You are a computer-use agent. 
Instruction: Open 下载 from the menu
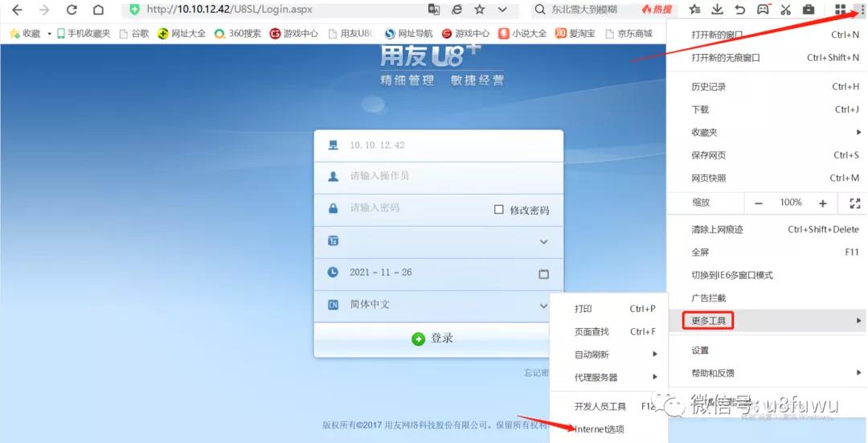[767, 109]
